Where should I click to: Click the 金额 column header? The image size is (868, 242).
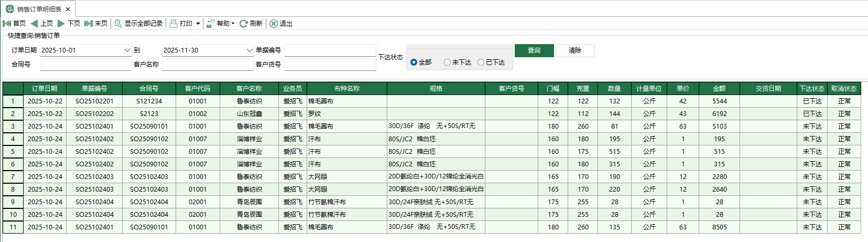pyautogui.click(x=719, y=89)
